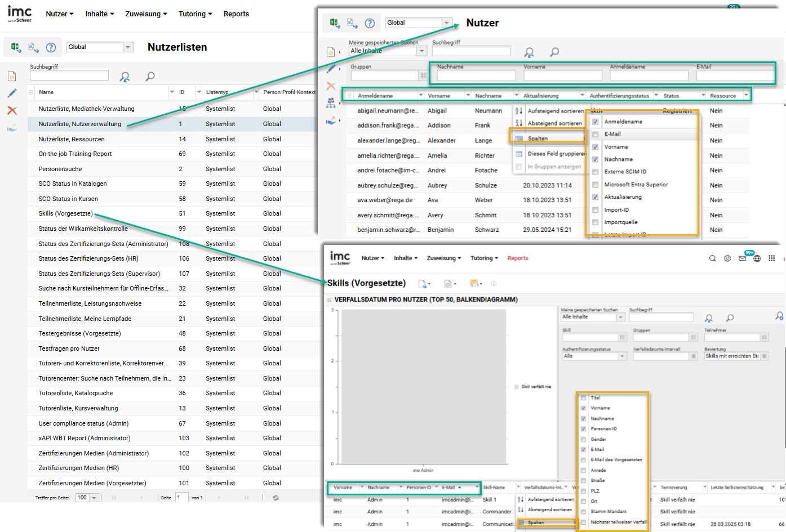Screen dimensions: 786x532
Task: Click the blue edit pencil in Nutzerlisten sidebar
Action: [x=12, y=93]
